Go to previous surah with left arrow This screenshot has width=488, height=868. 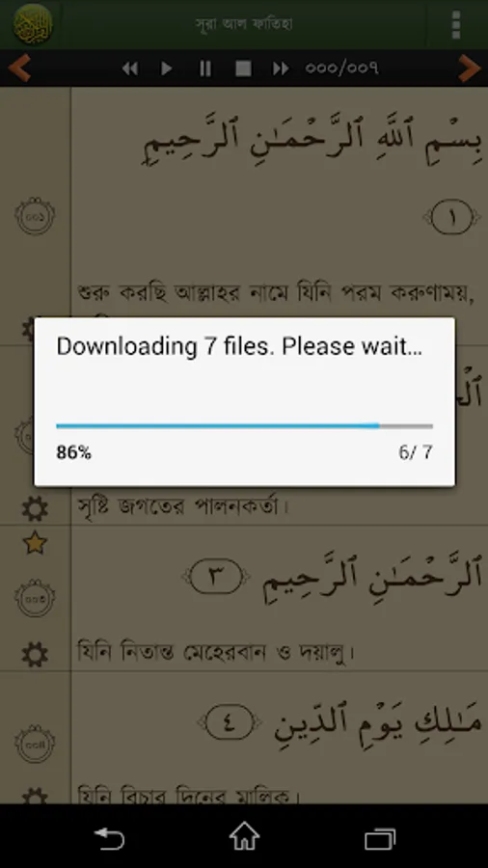[x=20, y=68]
